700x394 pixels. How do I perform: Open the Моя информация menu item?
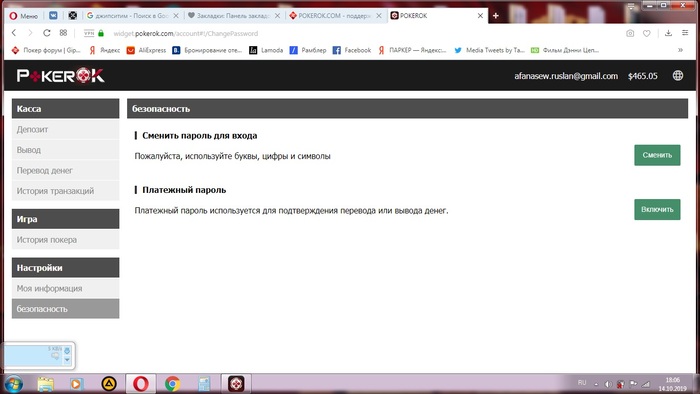point(65,288)
